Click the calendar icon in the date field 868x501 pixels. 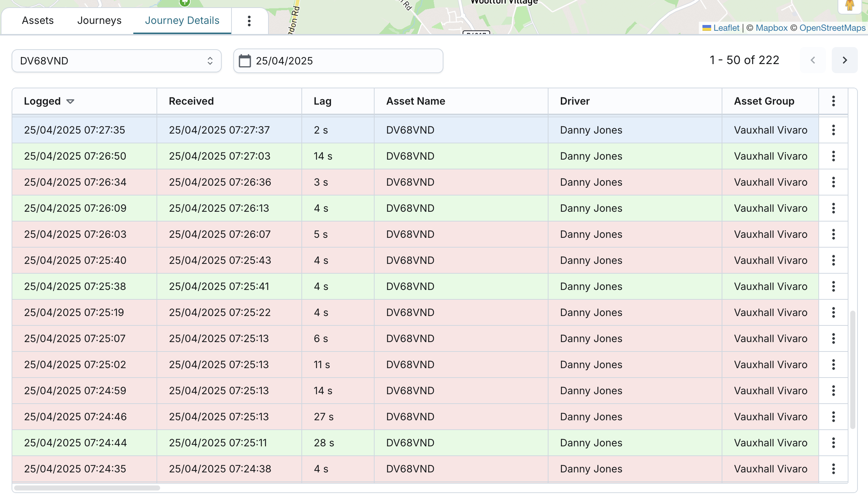pyautogui.click(x=245, y=61)
